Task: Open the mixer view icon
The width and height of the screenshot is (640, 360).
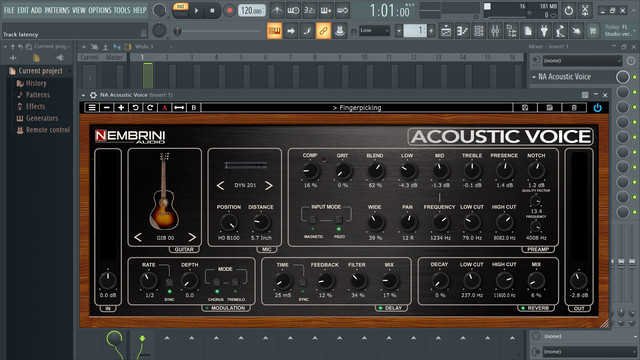Action: point(495,31)
